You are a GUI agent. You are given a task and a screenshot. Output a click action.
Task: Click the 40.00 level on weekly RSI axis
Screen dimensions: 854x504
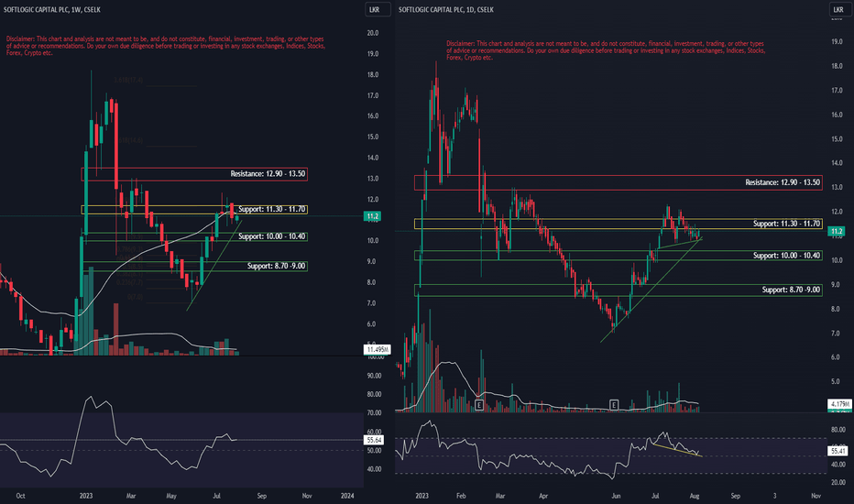(374, 469)
